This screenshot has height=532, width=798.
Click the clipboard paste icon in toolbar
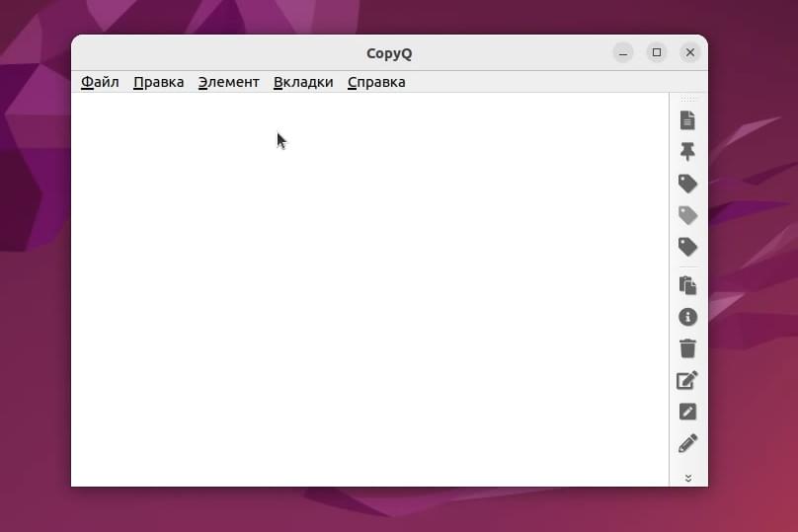pos(687,285)
